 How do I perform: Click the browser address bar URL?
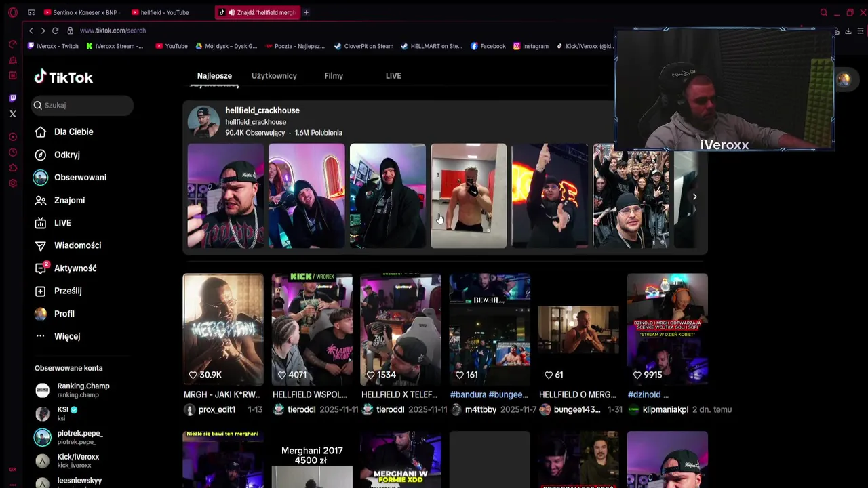[x=113, y=30]
